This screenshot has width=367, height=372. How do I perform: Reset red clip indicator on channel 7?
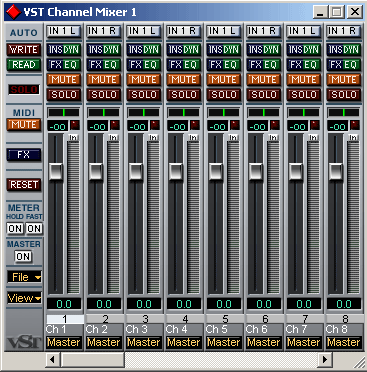[x=315, y=126]
